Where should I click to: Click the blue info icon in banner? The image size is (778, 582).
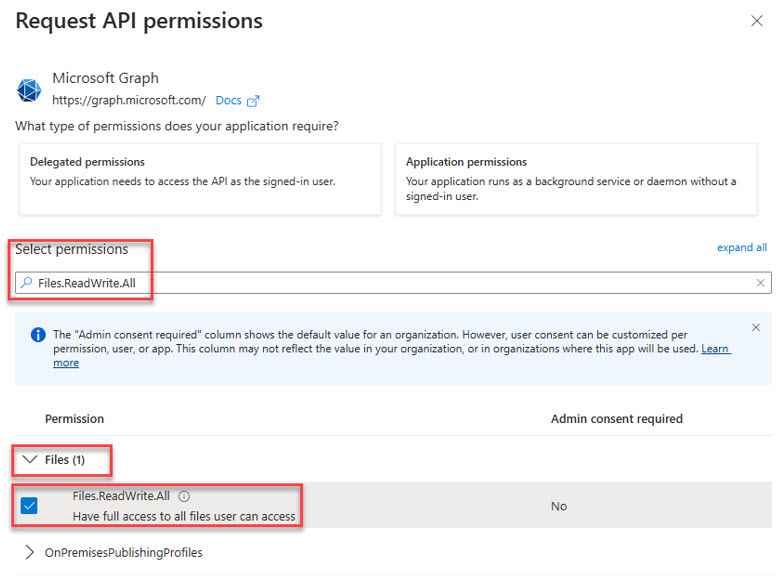[x=38, y=335]
